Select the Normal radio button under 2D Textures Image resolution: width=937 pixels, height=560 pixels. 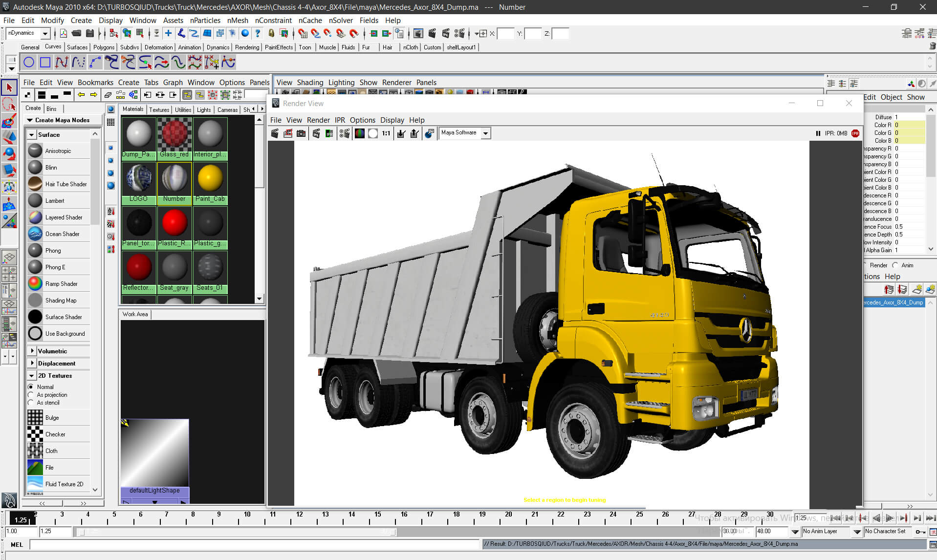(x=31, y=387)
